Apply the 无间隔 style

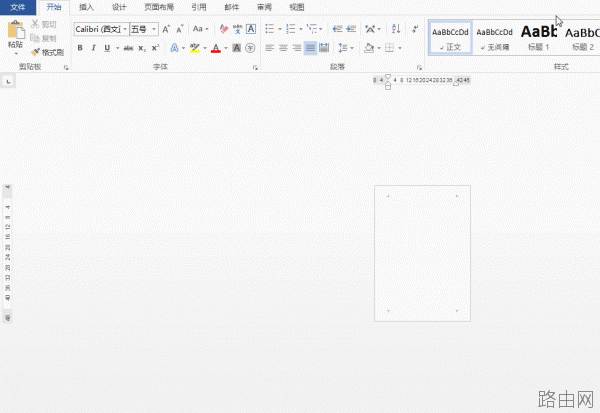click(494, 38)
